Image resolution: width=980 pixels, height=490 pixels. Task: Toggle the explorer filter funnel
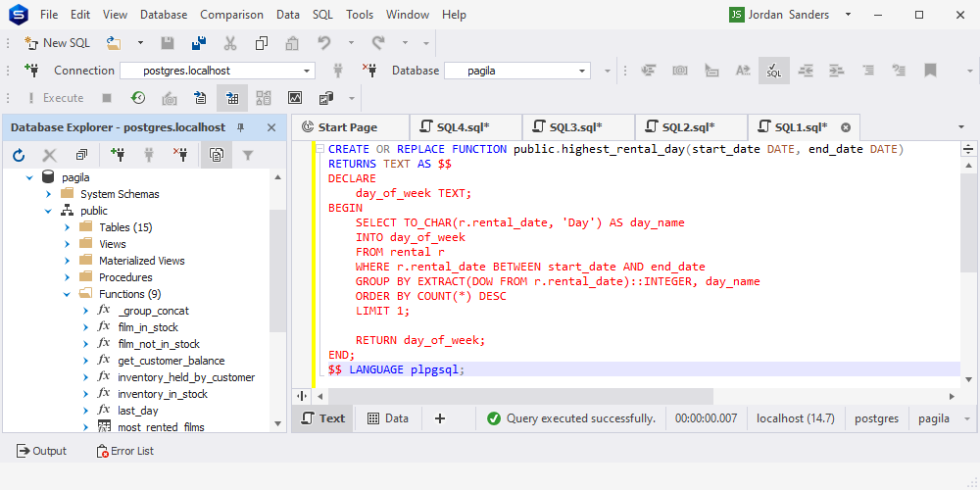click(248, 155)
